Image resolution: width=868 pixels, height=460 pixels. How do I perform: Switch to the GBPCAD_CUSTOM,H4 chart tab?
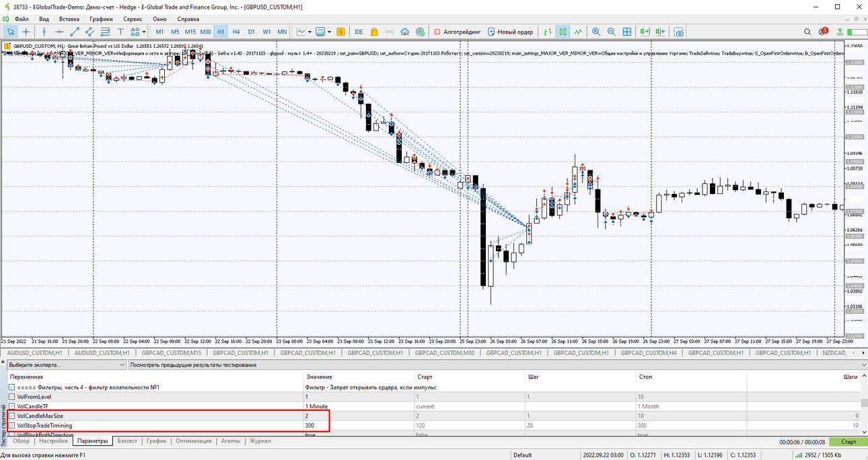point(649,352)
